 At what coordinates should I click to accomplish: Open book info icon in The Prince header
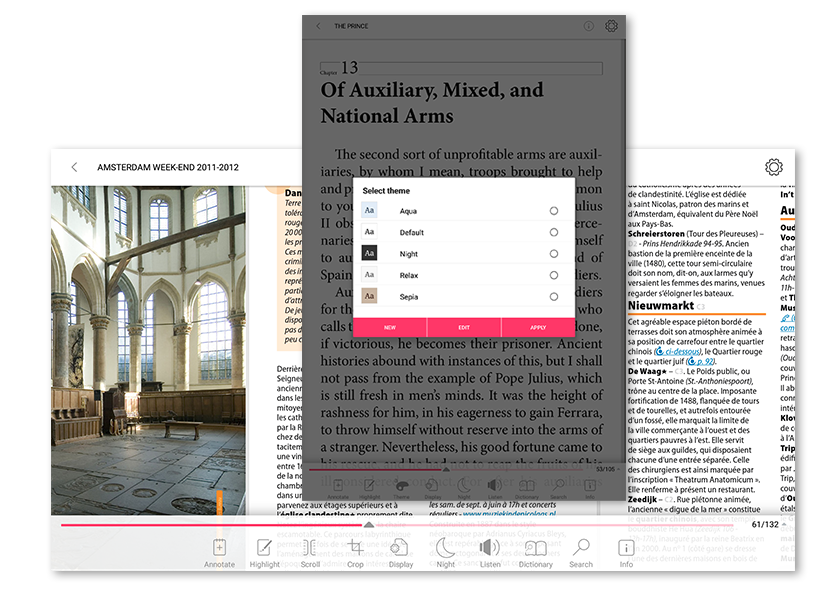pos(589,26)
